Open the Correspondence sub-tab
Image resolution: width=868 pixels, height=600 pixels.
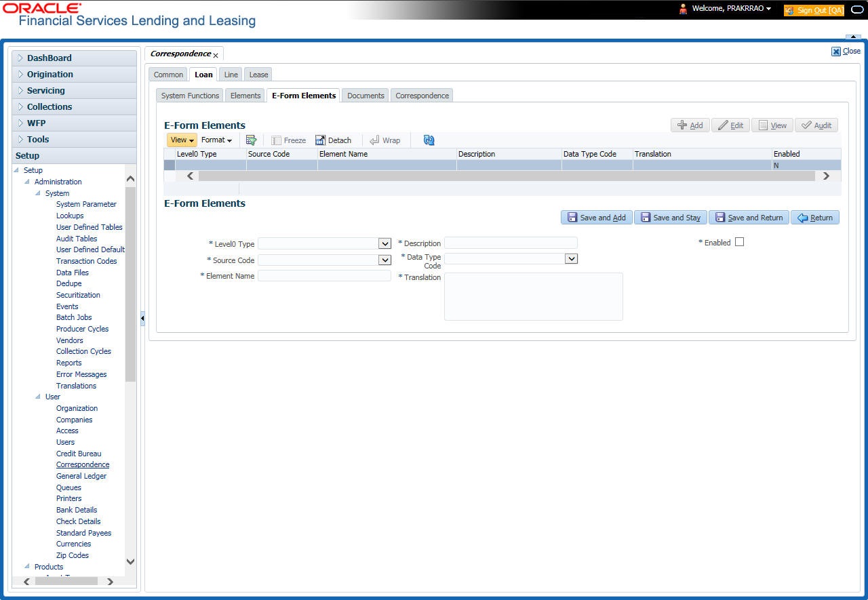422,96
